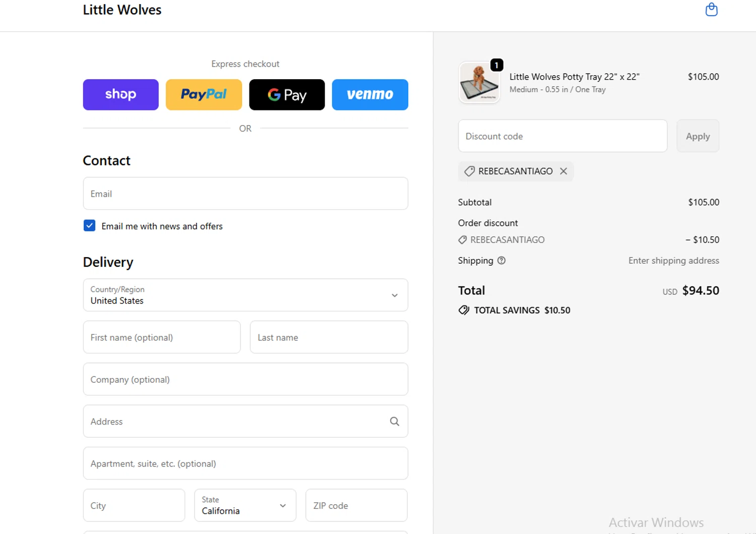Screen dimensions: 756x534
Task: Click the 'Enter shipping address' text
Action: [673, 260]
